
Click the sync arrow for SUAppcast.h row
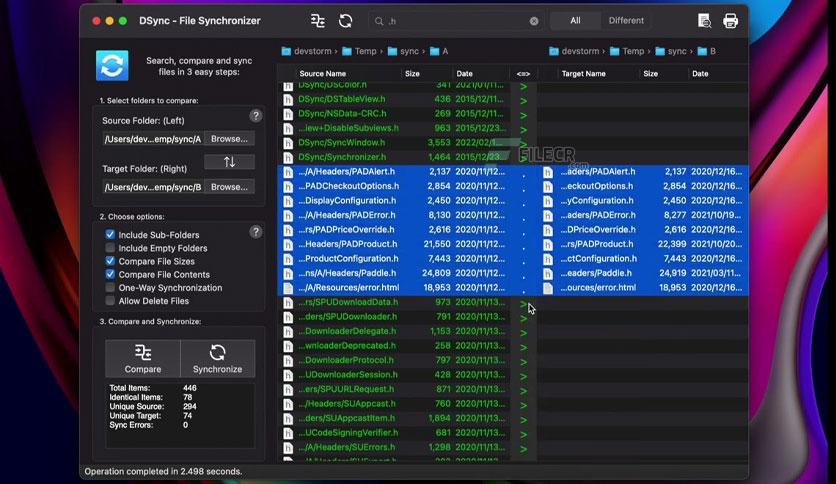(x=523, y=405)
